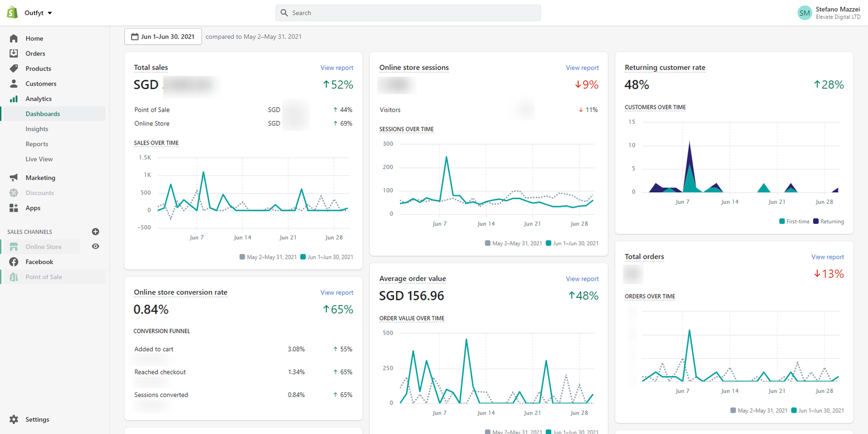The image size is (868, 434).
Task: Click the Marketing megaphone icon
Action: [14, 178]
